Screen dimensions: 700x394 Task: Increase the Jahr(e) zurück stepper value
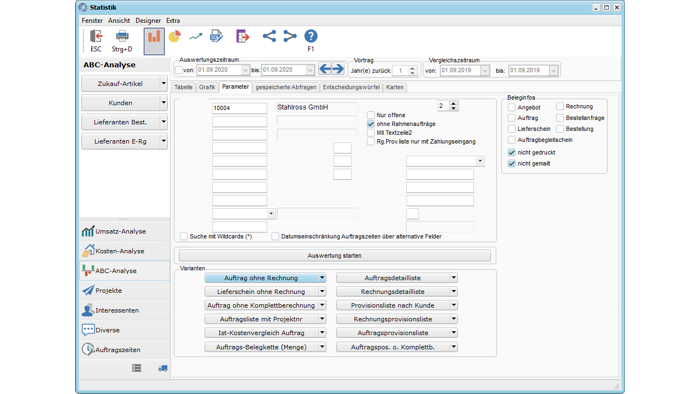coord(412,68)
